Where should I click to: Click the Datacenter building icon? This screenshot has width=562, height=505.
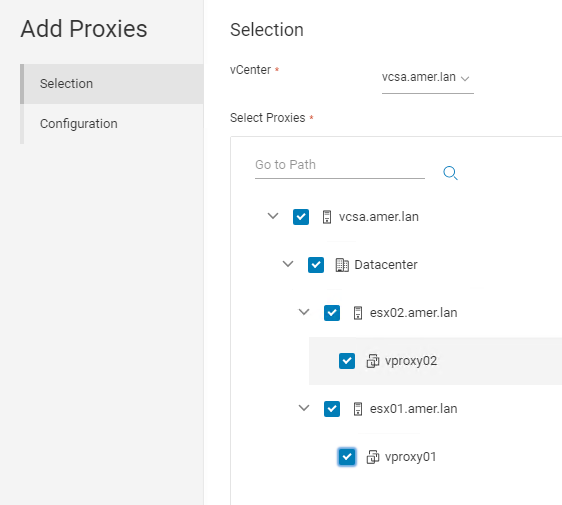(x=342, y=265)
